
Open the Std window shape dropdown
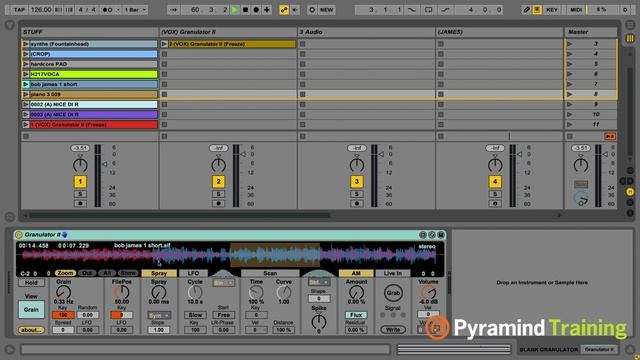tap(319, 282)
